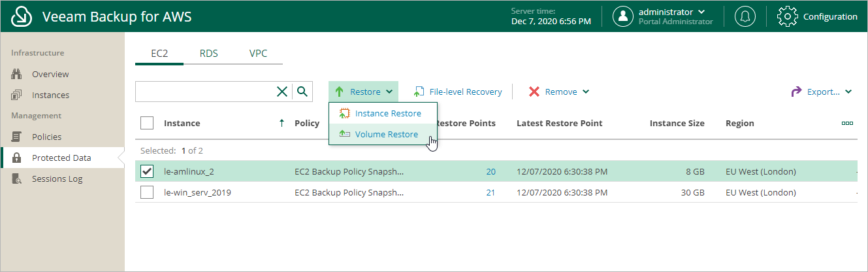Sort by Latest Restore Point header
Viewport: 868px width, 272px height.
coord(559,123)
